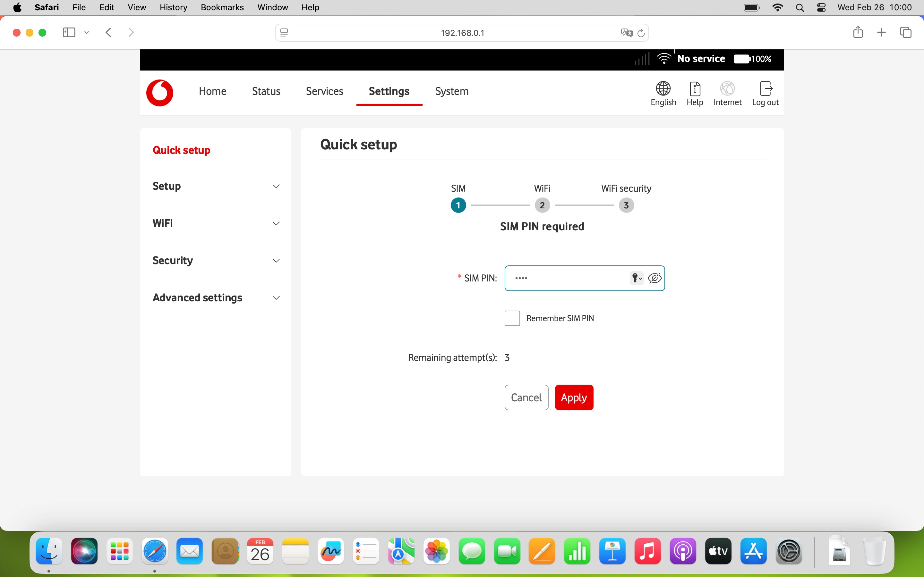Click Safari's translate page icon
The image size is (924, 577).
pyautogui.click(x=626, y=33)
